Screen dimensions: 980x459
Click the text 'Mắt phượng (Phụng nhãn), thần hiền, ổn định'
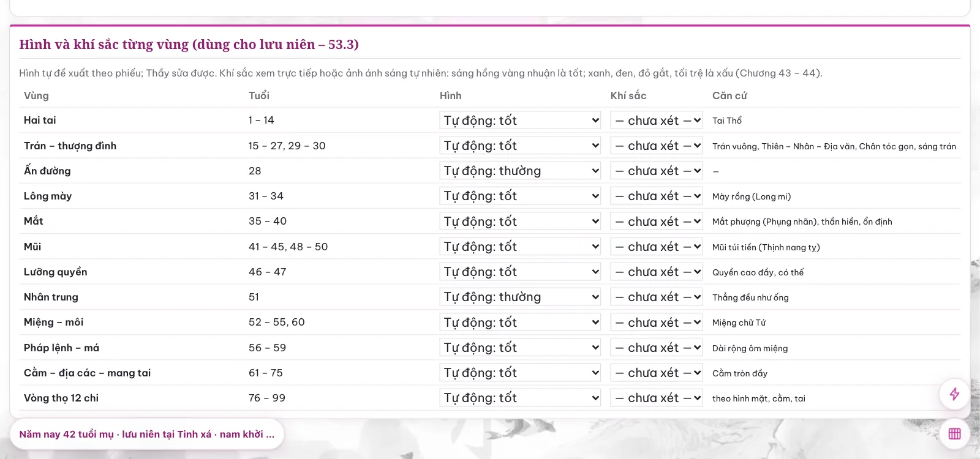pyautogui.click(x=802, y=222)
